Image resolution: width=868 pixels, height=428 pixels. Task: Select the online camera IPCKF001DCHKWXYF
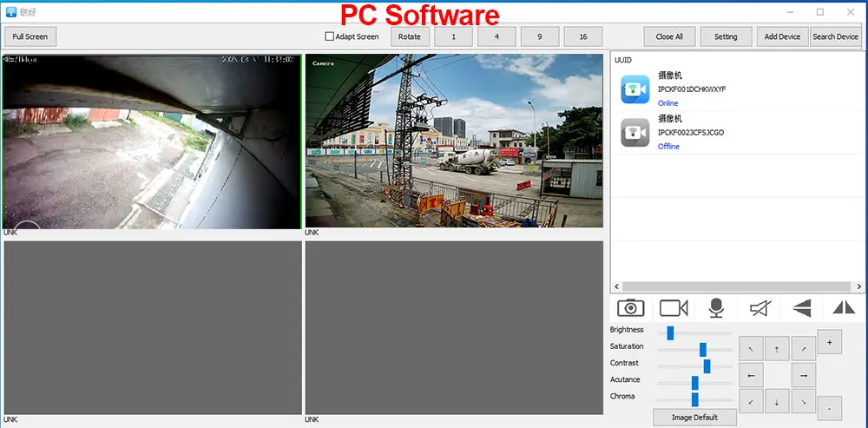pos(691,89)
